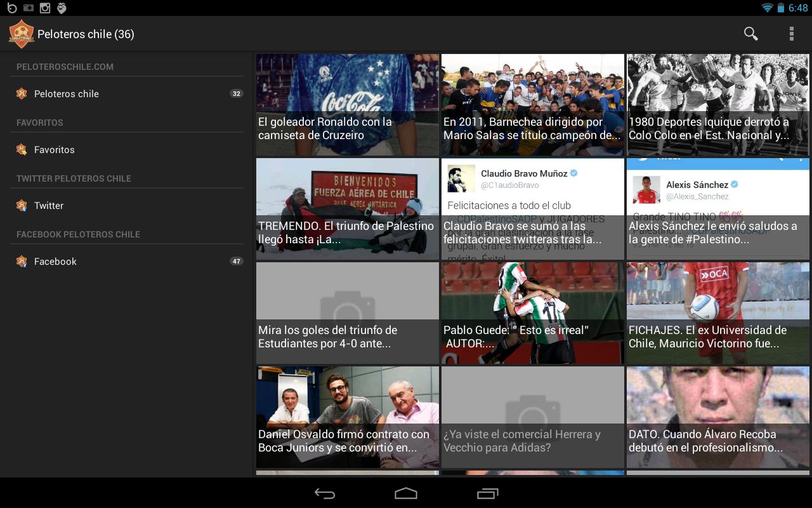Open the Claudio Bravo felicitaciones article
This screenshot has width=812, height=508.
533,208
